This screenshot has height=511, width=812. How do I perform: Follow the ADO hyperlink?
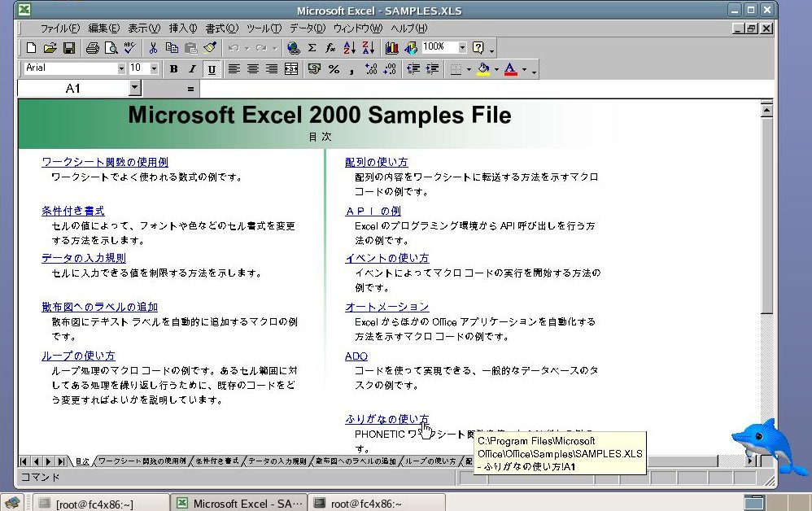(356, 356)
